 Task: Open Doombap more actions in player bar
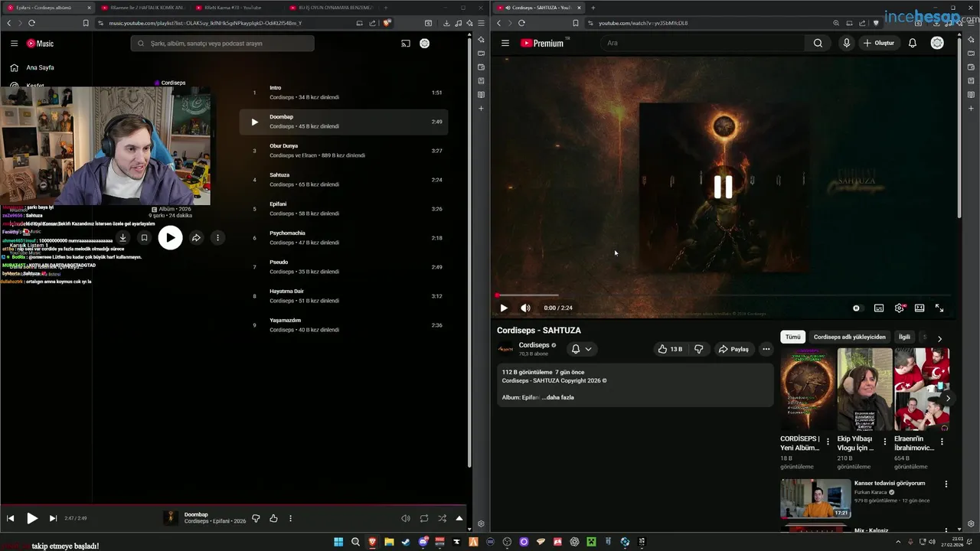point(290,518)
